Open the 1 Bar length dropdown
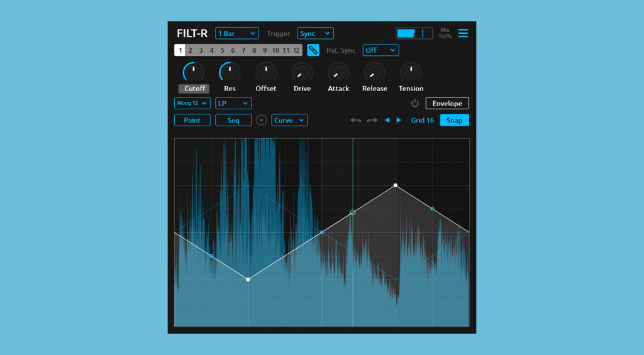644x355 pixels. point(236,33)
